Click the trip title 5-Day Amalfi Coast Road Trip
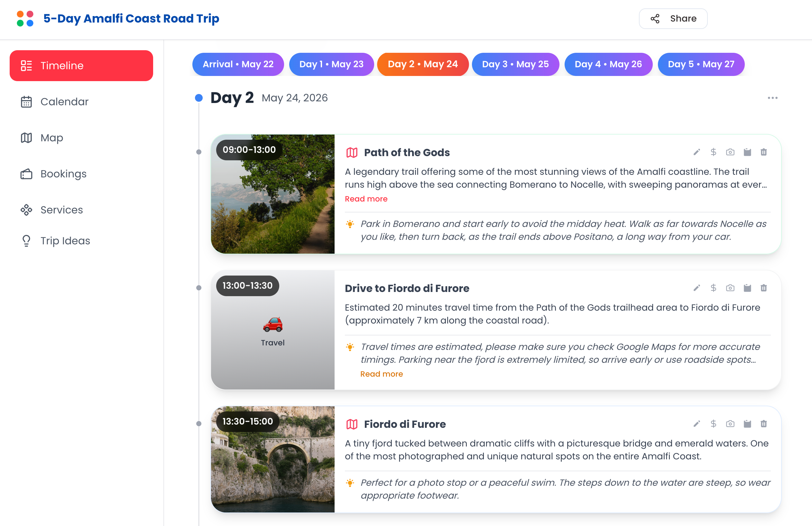The image size is (812, 526). pos(131,18)
